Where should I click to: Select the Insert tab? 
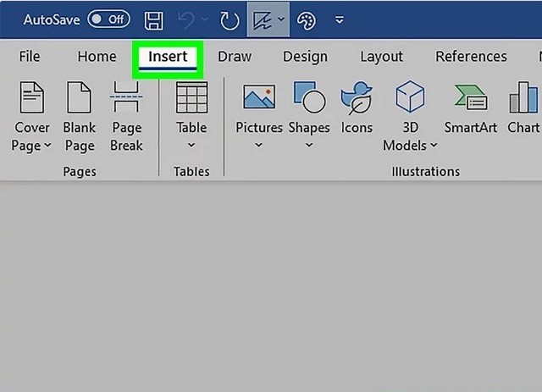[168, 57]
